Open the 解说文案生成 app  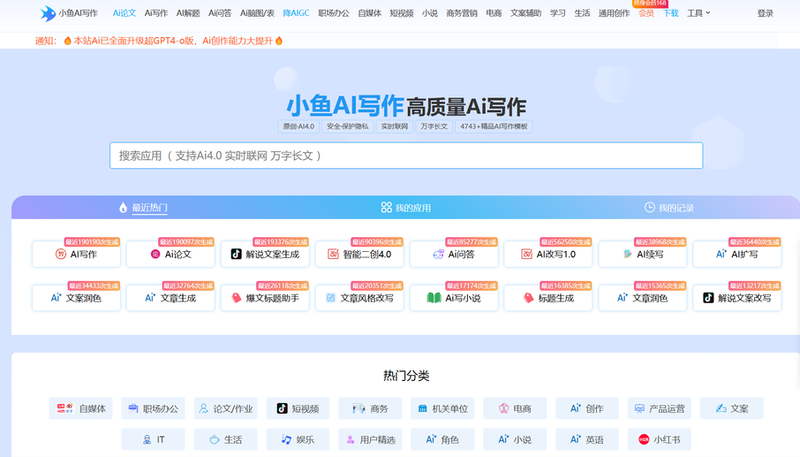[x=265, y=254]
